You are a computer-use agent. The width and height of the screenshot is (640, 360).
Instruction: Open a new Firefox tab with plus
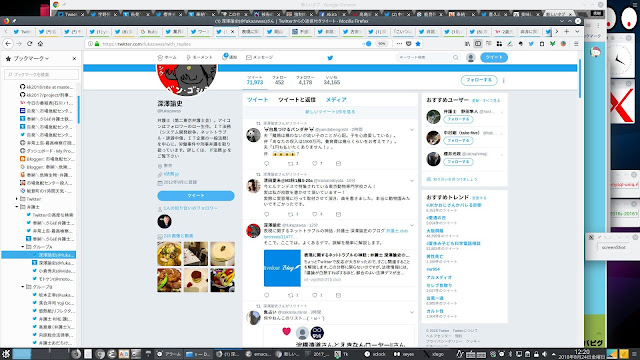tap(567, 31)
